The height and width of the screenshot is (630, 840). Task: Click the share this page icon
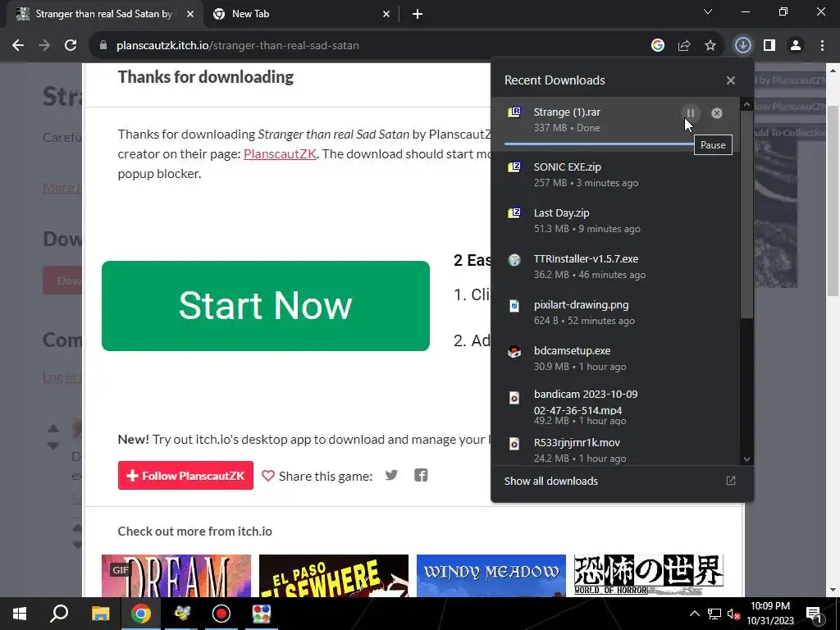(684, 46)
